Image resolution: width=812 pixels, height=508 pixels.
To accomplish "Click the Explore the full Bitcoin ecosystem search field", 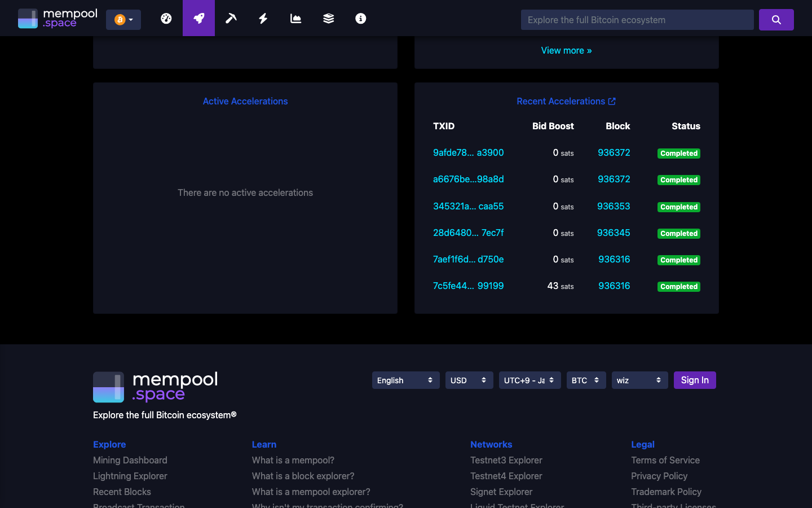I will (x=637, y=19).
